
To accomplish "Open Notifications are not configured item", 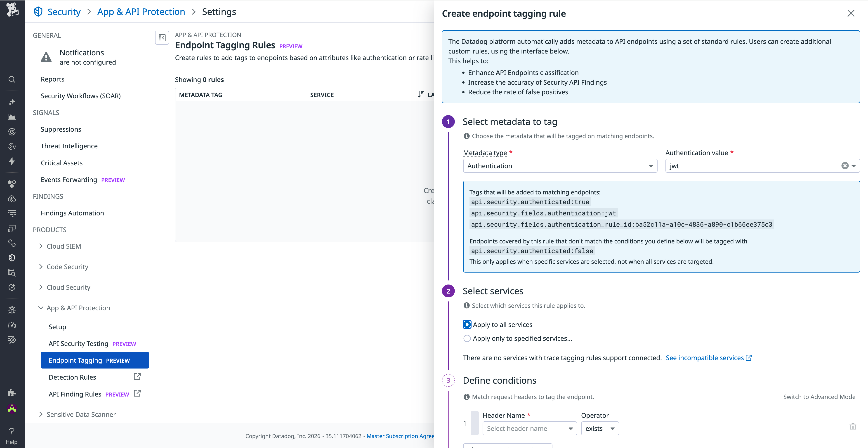I will [x=78, y=57].
